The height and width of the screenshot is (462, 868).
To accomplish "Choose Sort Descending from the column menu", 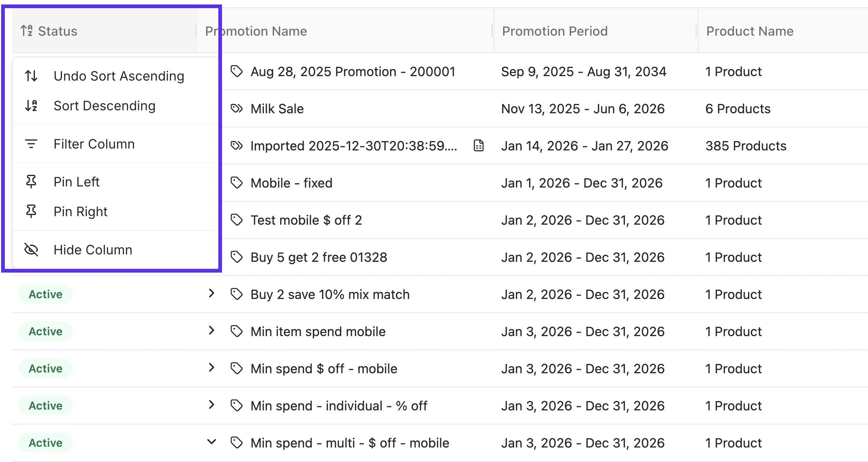I will tap(105, 106).
